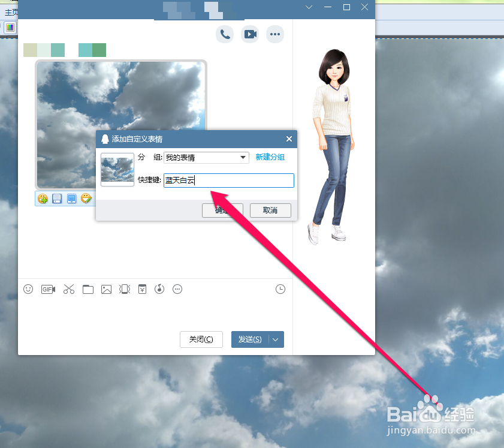The image size is (504, 448).
Task: Edit emoticon using the face with pencil icon
Action: [86, 199]
